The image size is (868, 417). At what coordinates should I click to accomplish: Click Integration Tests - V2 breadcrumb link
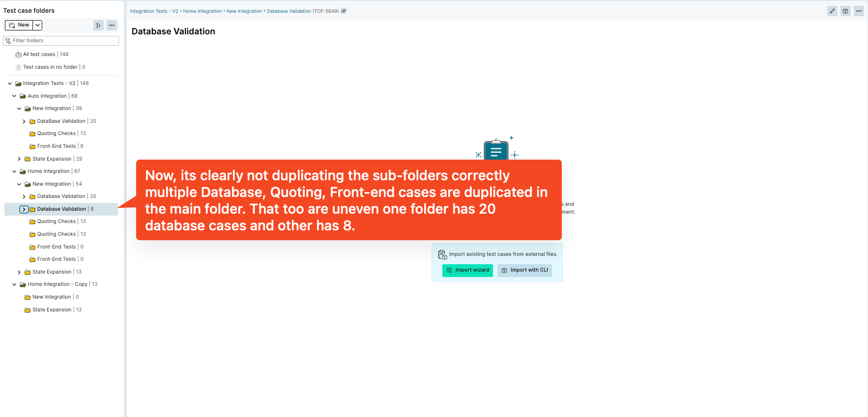point(154,11)
